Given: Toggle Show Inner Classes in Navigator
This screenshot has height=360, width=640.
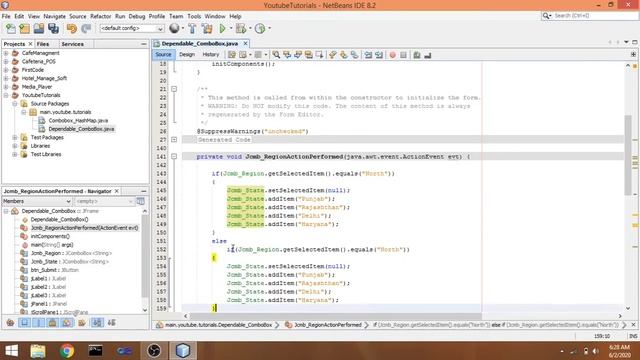Looking at the screenshot, I should click(67, 323).
